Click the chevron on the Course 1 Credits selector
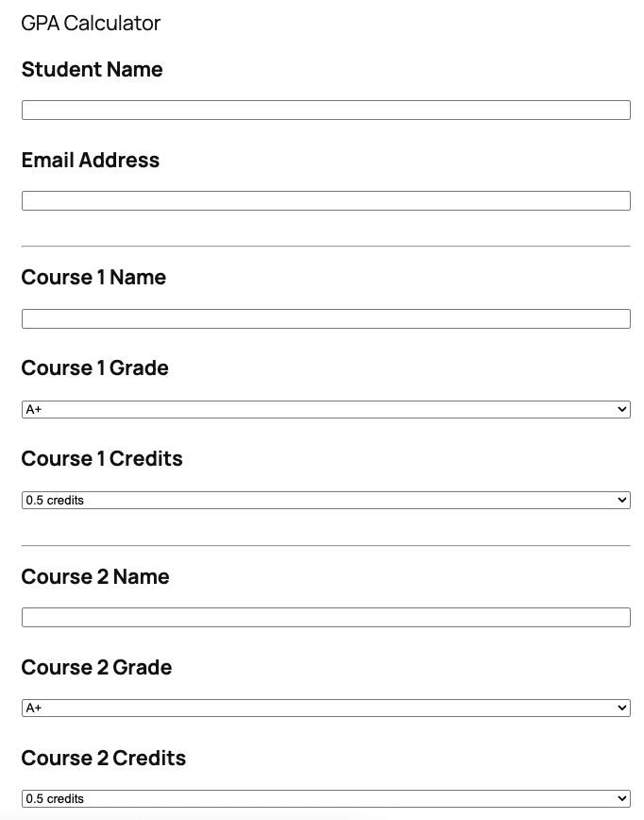The width and height of the screenshot is (644, 820). tap(621, 500)
